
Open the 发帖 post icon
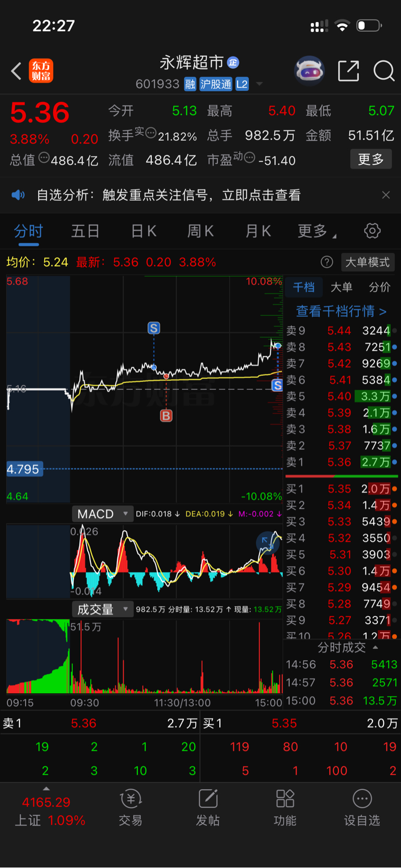pyautogui.click(x=208, y=808)
